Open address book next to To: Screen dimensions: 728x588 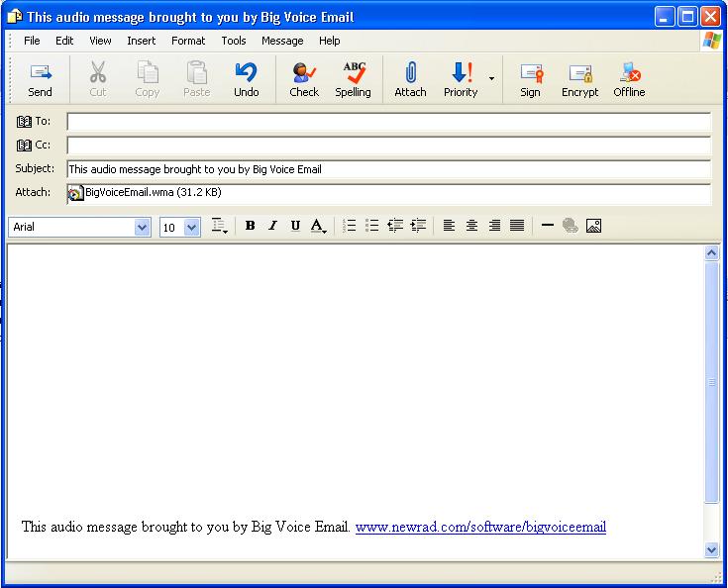pos(24,122)
